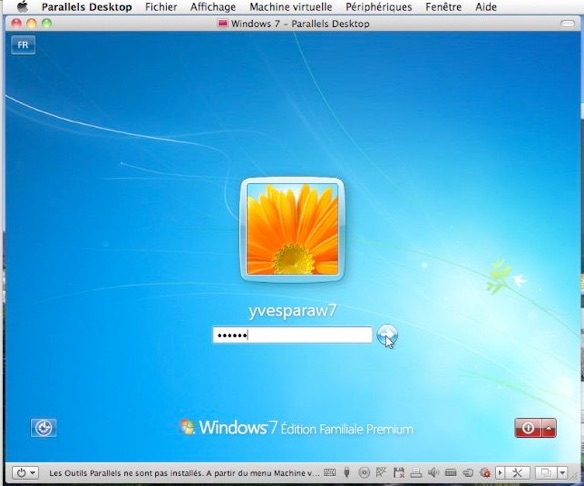
Task: Open the Ease of Access options button
Action: tap(44, 428)
